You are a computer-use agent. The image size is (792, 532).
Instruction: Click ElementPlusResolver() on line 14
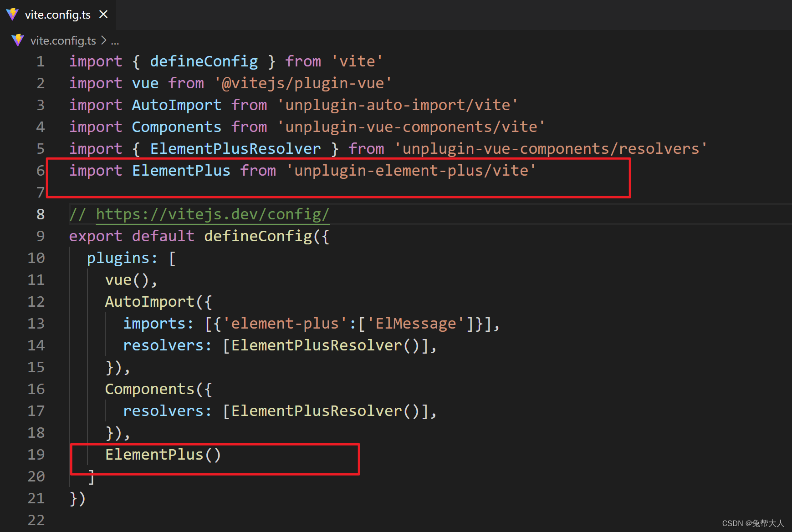coord(325,345)
